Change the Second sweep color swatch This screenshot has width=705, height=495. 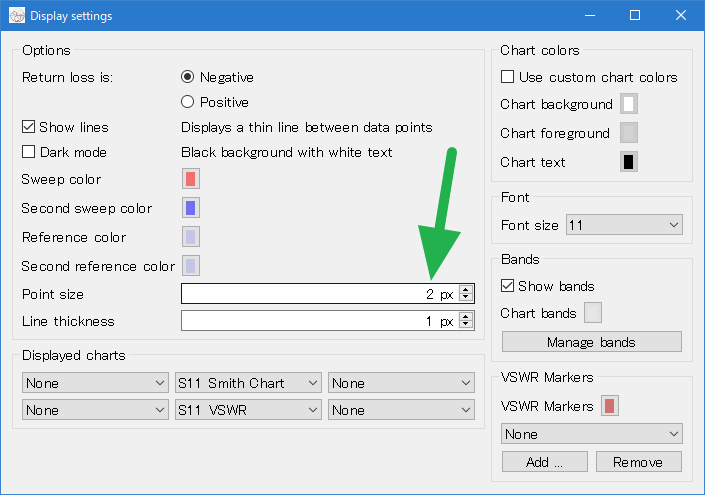click(x=191, y=208)
